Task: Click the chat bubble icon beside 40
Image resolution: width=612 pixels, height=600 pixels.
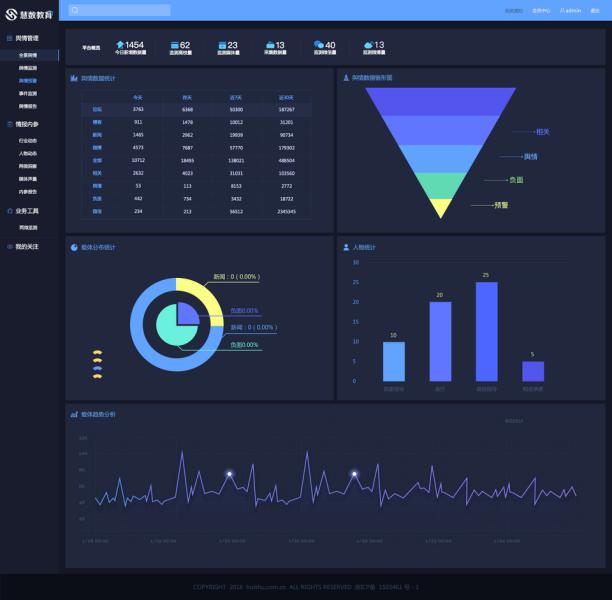Action: 318,45
